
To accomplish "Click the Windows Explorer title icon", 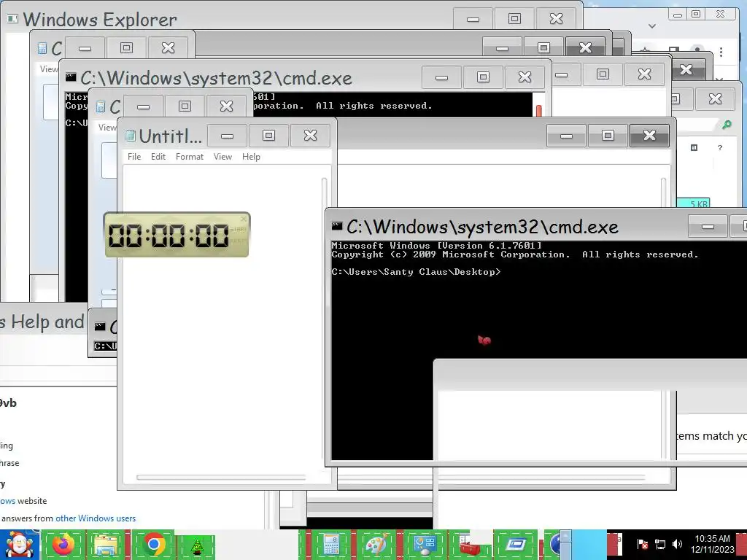I will (12, 19).
